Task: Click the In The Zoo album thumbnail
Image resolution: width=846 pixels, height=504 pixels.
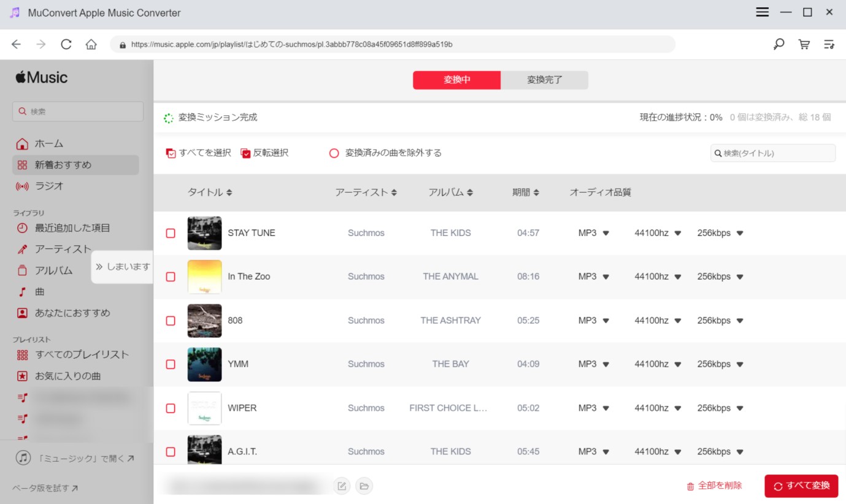Action: pos(204,277)
